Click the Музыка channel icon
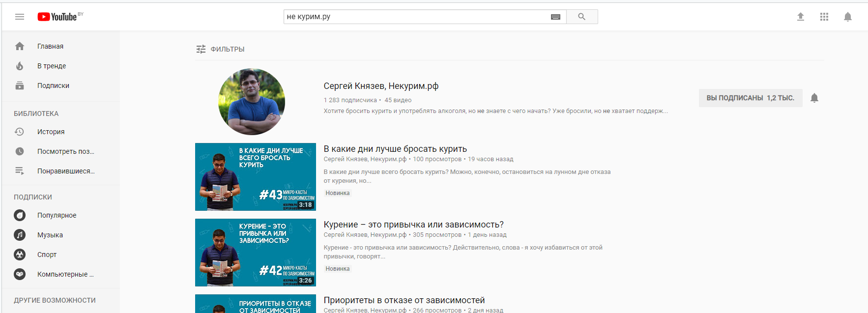The height and width of the screenshot is (313, 868). point(20,235)
